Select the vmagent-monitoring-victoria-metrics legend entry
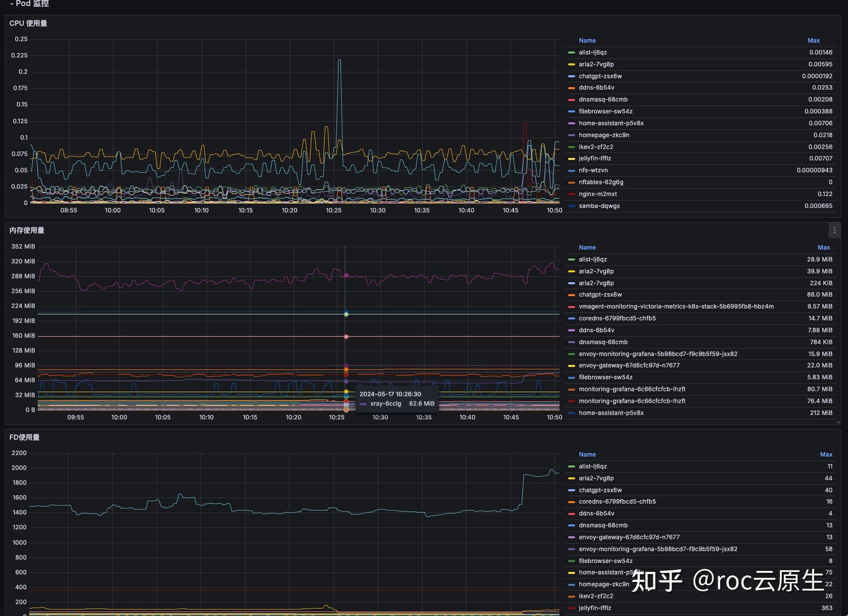 coord(676,307)
